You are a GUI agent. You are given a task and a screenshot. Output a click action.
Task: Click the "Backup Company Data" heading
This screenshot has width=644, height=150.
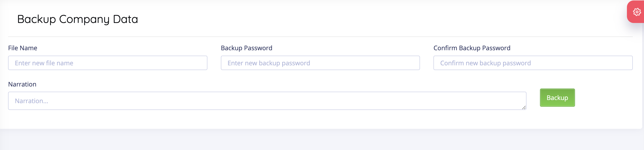click(78, 19)
